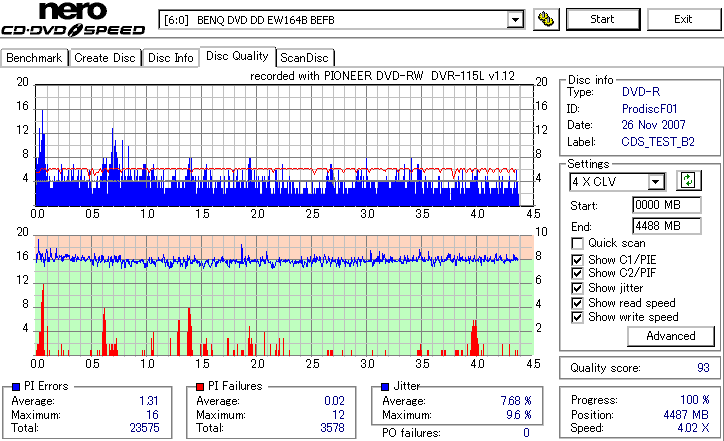
Task: Click the Start position field 0000 MB
Action: pos(666,205)
